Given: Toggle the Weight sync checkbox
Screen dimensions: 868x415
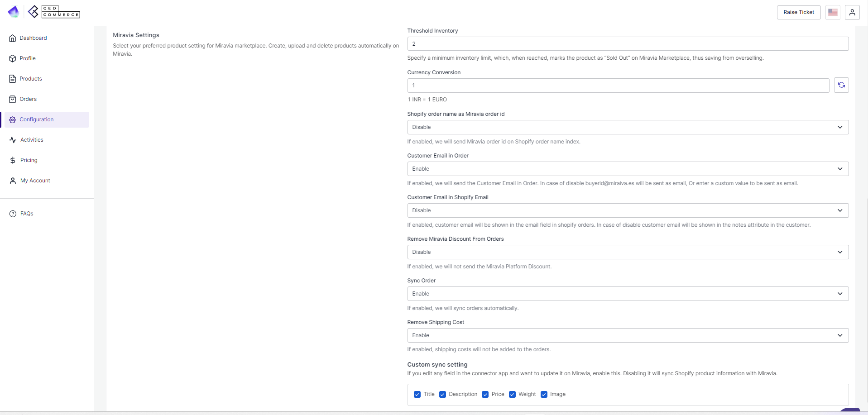Looking at the screenshot, I should click(x=512, y=395).
